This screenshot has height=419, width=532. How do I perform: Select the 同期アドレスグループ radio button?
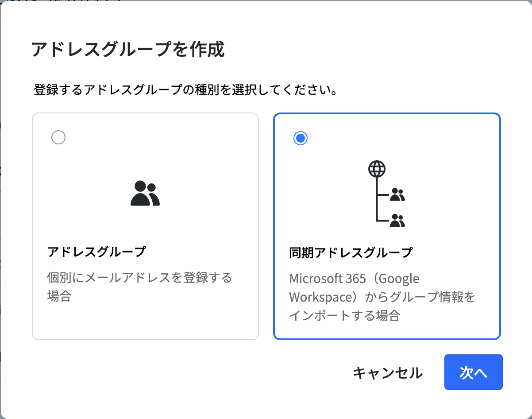301,138
